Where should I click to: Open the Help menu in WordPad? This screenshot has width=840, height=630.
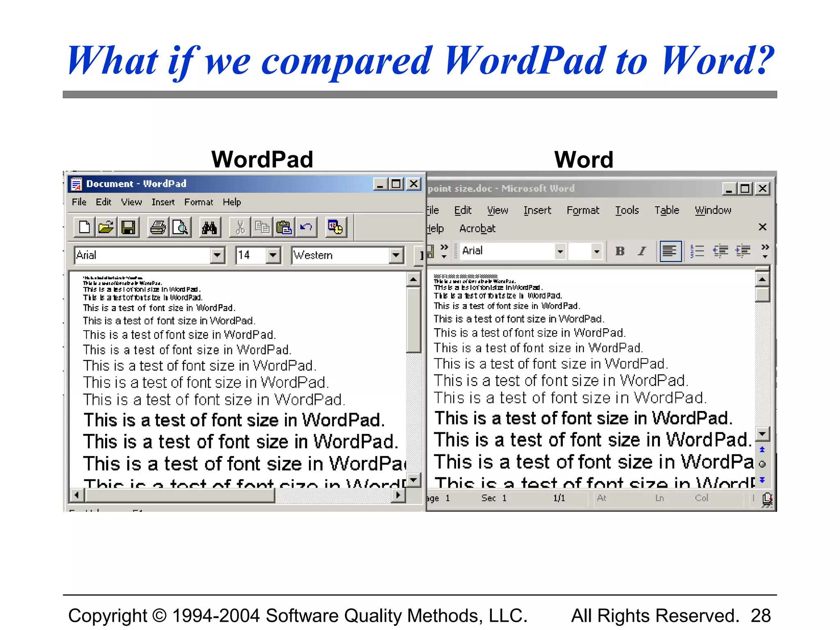click(x=232, y=202)
